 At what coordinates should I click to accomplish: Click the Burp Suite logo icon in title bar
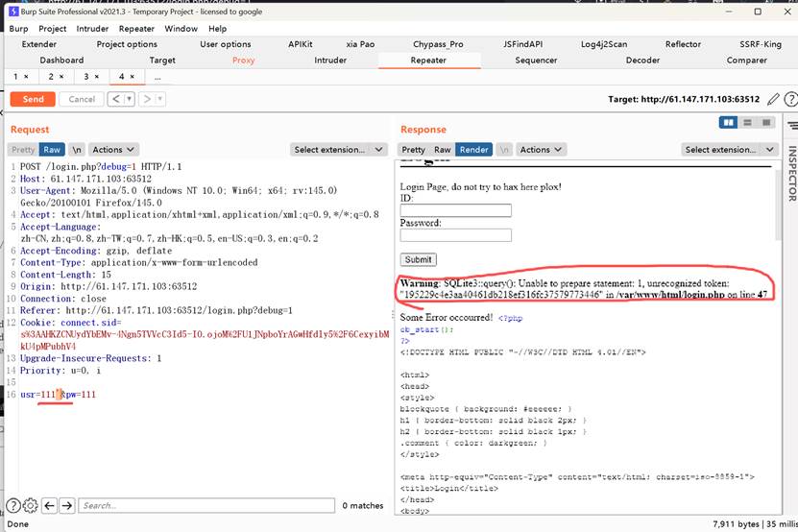(x=13, y=12)
